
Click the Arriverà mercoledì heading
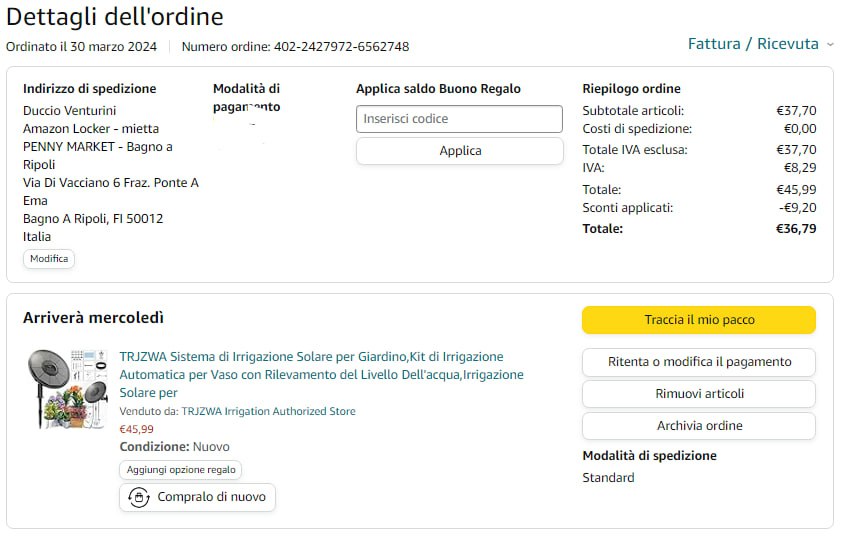(x=93, y=318)
